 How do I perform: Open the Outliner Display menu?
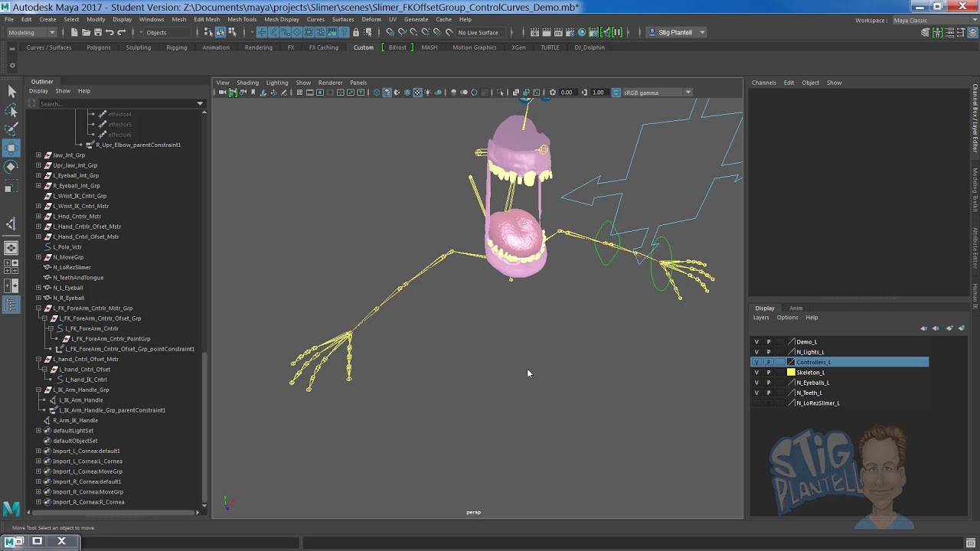point(38,91)
